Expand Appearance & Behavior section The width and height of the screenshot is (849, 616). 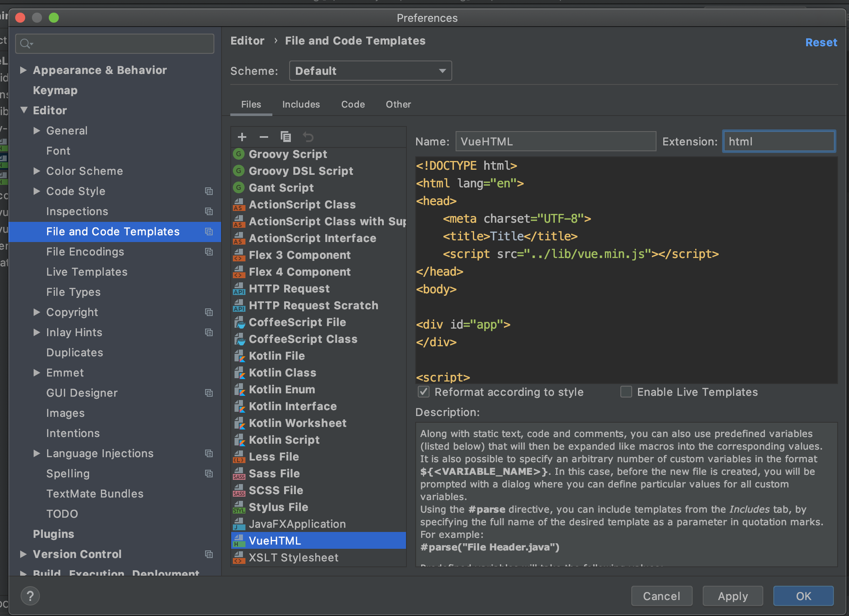pos(24,70)
